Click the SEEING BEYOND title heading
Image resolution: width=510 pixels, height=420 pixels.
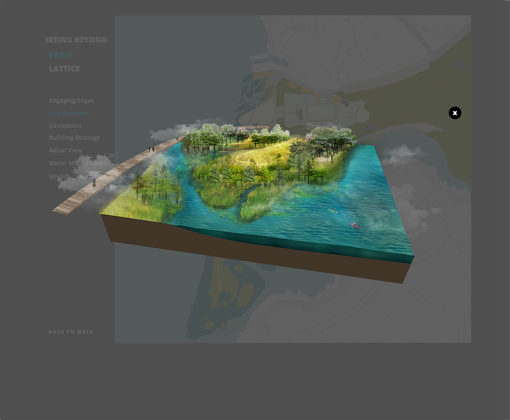click(76, 40)
